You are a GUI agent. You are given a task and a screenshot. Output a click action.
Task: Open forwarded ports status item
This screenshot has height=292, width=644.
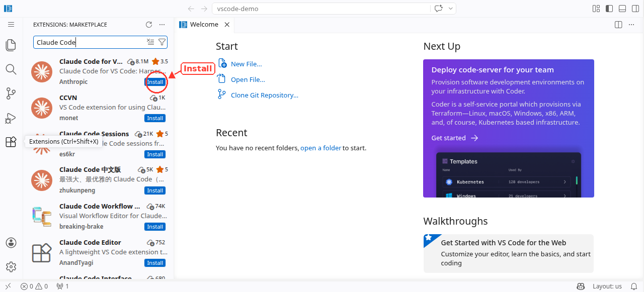pyautogui.click(x=63, y=286)
